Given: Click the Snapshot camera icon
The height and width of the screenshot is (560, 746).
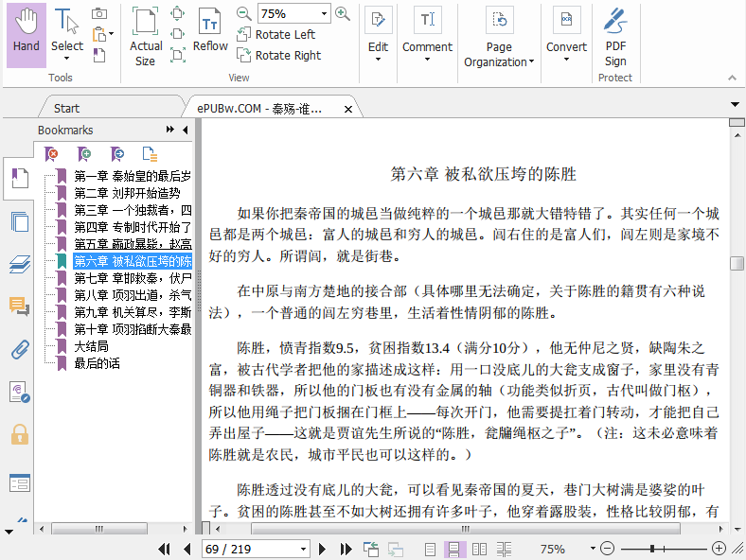Looking at the screenshot, I should [x=99, y=14].
